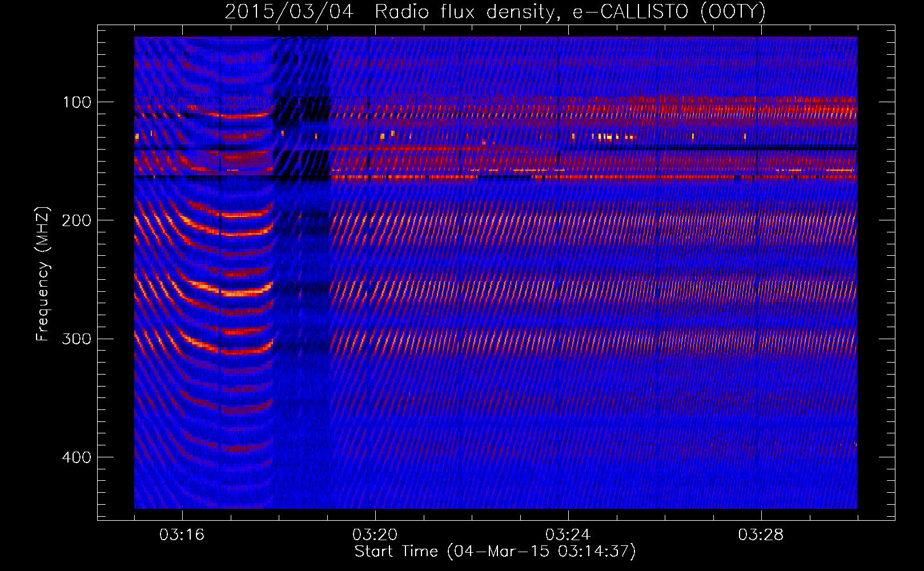Select the 300 frequency tick label

(77, 339)
